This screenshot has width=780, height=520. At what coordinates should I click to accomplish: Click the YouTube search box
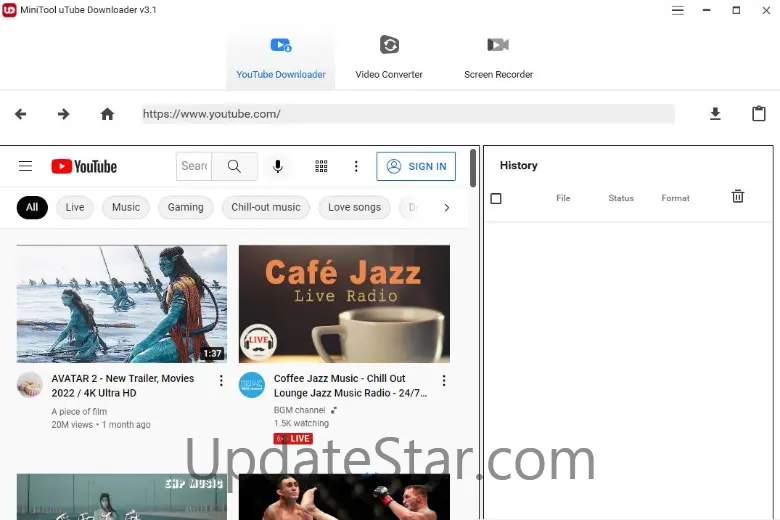[x=194, y=166]
